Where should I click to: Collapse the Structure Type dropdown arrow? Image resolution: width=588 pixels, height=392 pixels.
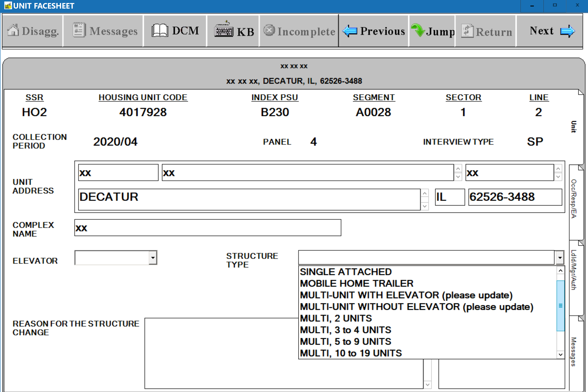(x=560, y=257)
